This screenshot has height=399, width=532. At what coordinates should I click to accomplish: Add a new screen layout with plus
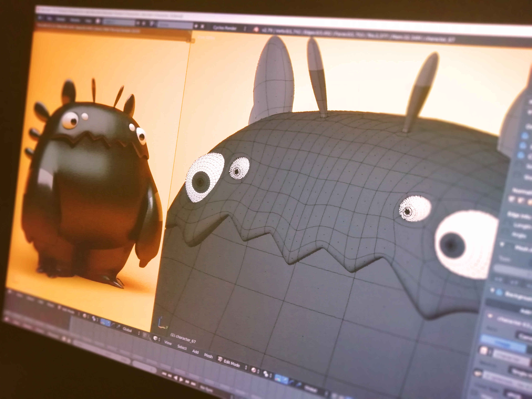point(138,23)
